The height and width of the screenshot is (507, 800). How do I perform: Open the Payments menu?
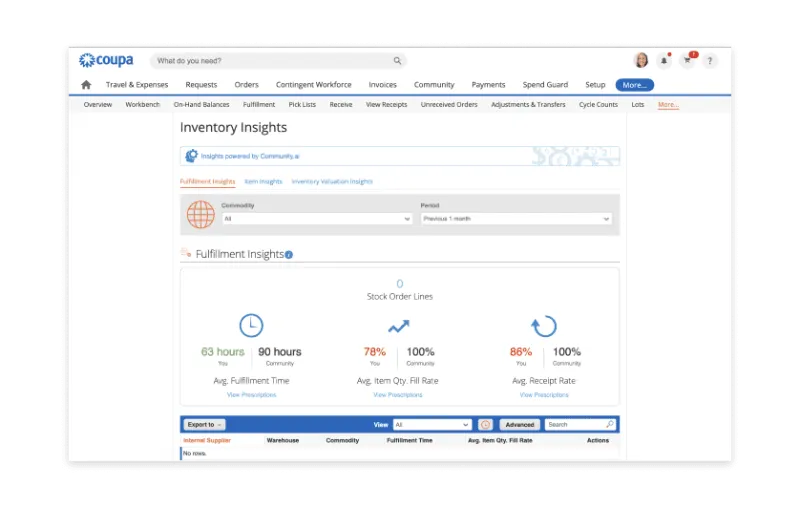tap(488, 85)
